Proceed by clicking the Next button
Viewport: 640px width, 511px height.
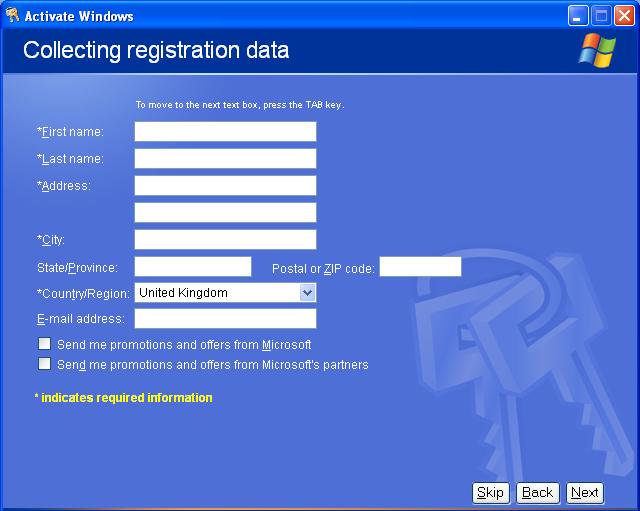pyautogui.click(x=585, y=492)
